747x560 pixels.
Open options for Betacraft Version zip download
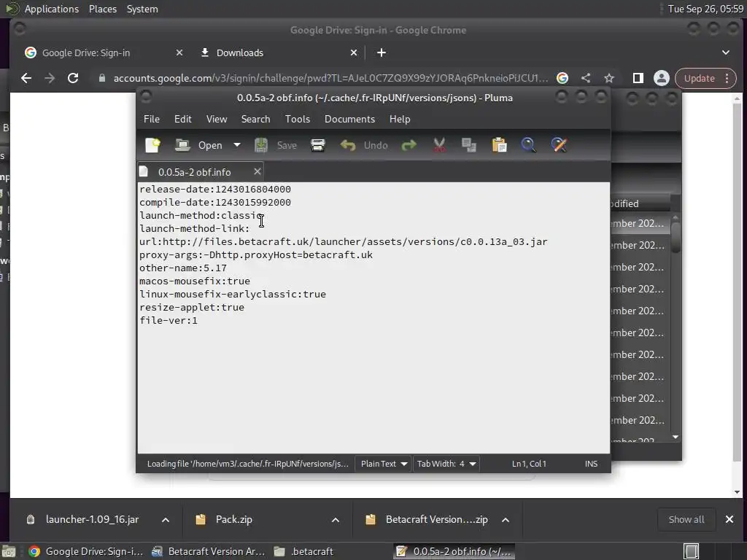click(506, 520)
